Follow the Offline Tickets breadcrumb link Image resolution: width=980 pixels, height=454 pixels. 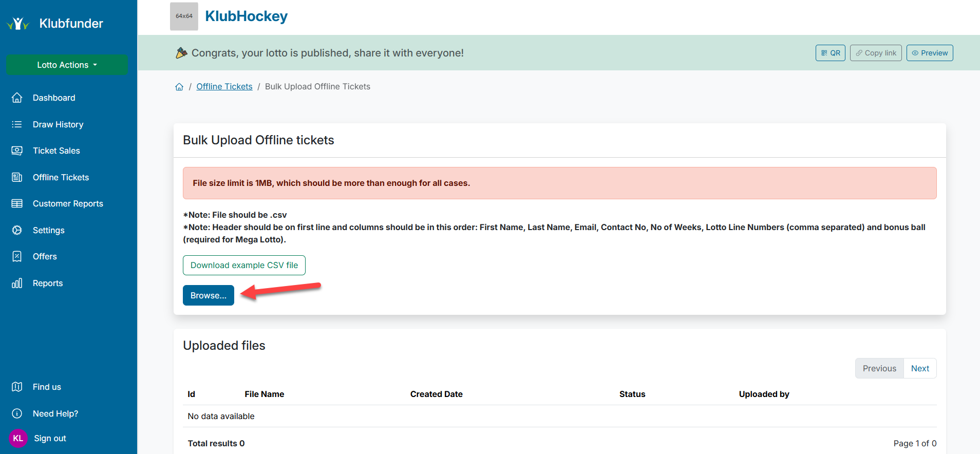pos(224,86)
